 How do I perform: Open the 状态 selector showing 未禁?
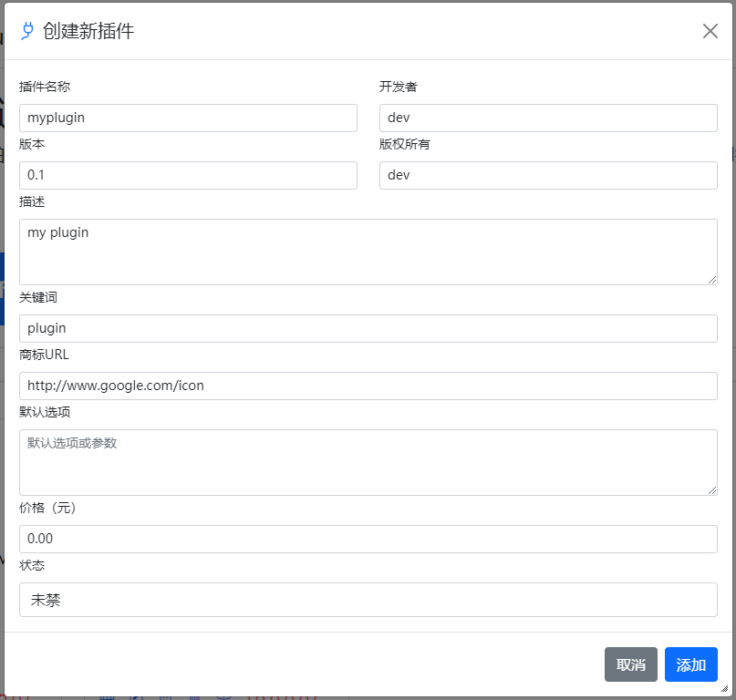pyautogui.click(x=368, y=600)
